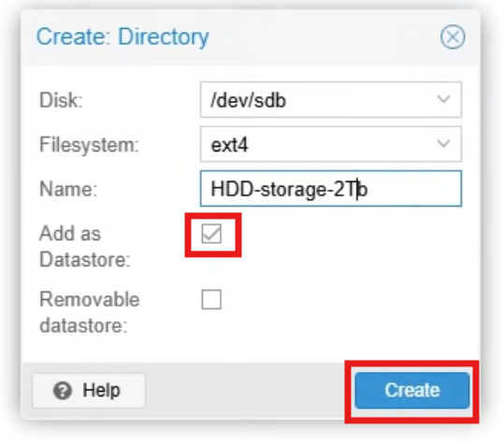Click the question mark Help icon
The image size is (504, 442).
[x=62, y=391]
